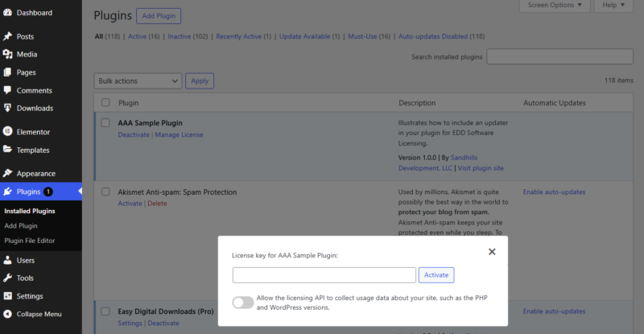This screenshot has width=644, height=334.
Task: Focus the Search installed plugins field
Action: 559,56
